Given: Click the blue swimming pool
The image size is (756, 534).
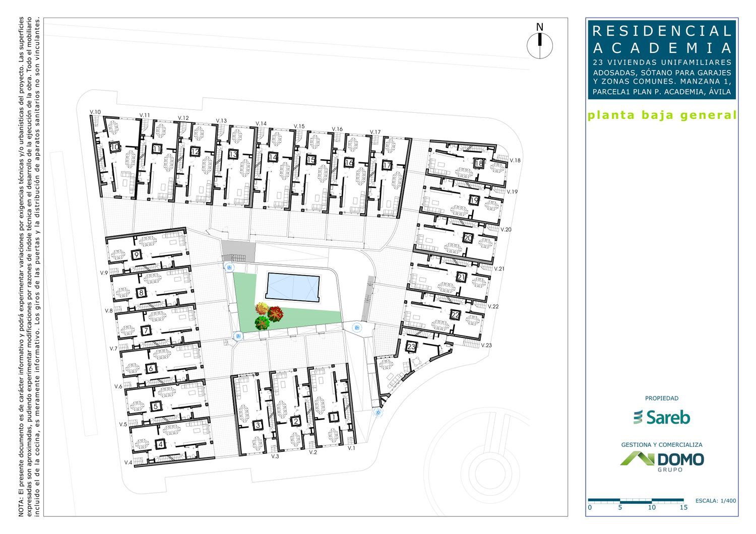Looking at the screenshot, I should [293, 288].
